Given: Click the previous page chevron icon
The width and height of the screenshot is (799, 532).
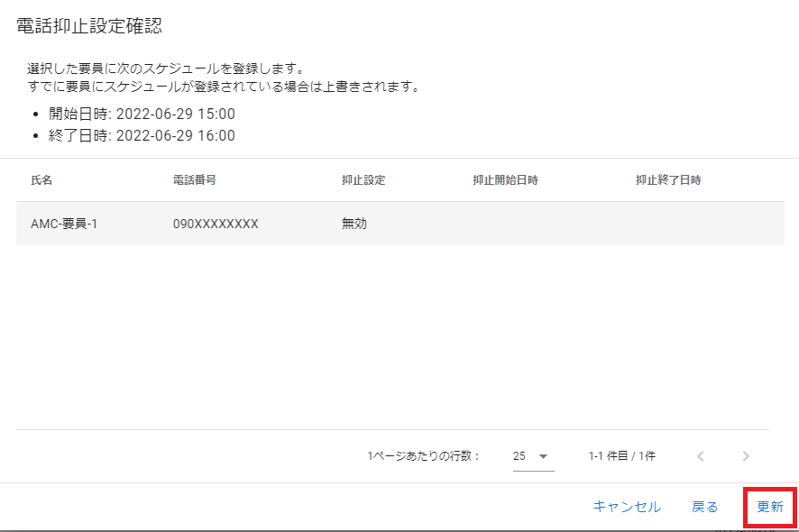Looking at the screenshot, I should tap(701, 456).
